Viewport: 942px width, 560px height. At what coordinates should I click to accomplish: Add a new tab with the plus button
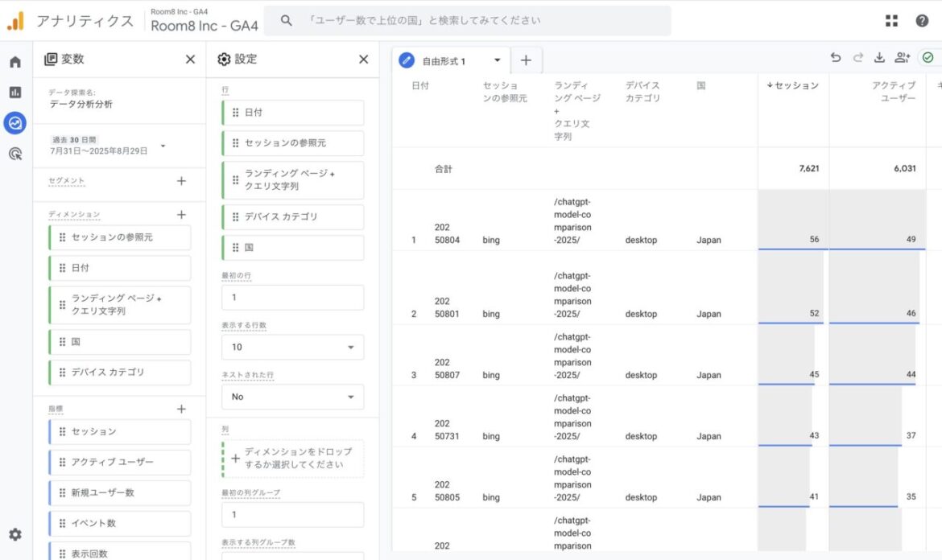527,59
